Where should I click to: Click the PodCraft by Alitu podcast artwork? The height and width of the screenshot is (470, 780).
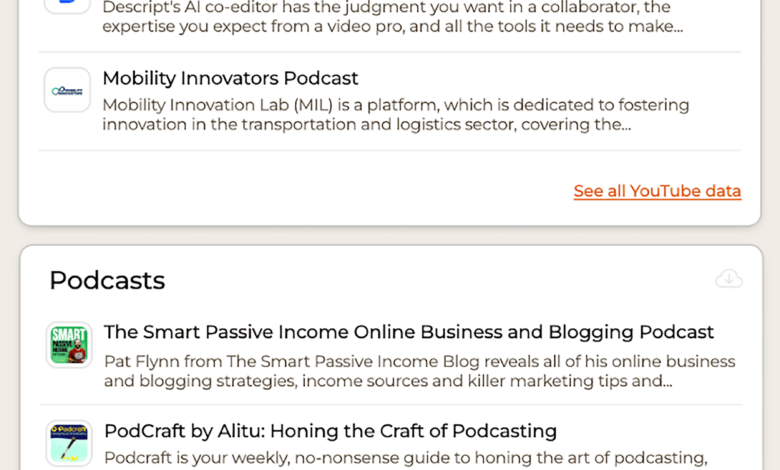(x=69, y=443)
